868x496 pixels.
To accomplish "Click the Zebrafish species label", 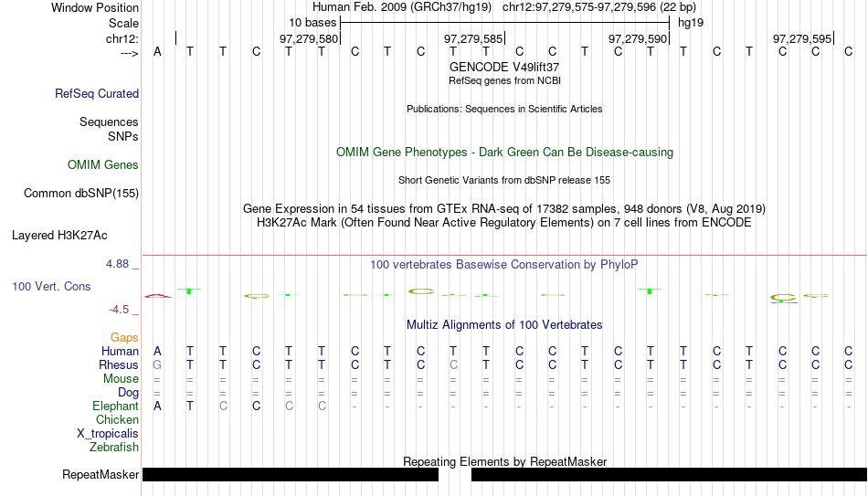I will (114, 447).
